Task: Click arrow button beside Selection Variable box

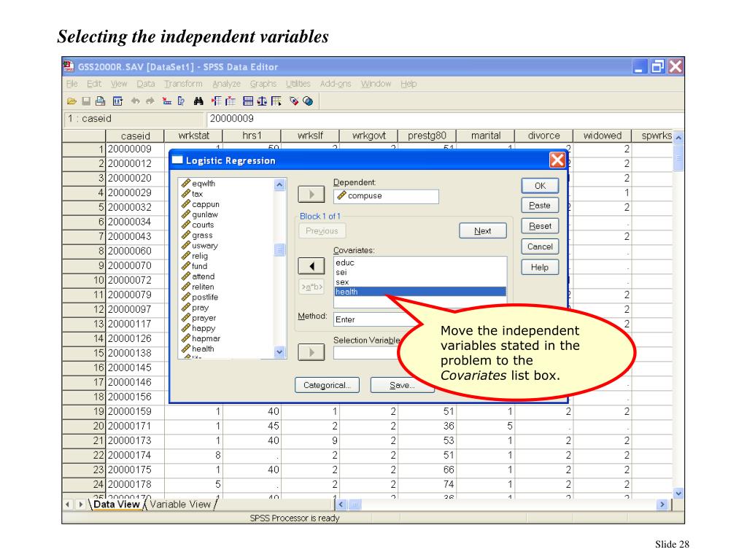Action: 311,352
